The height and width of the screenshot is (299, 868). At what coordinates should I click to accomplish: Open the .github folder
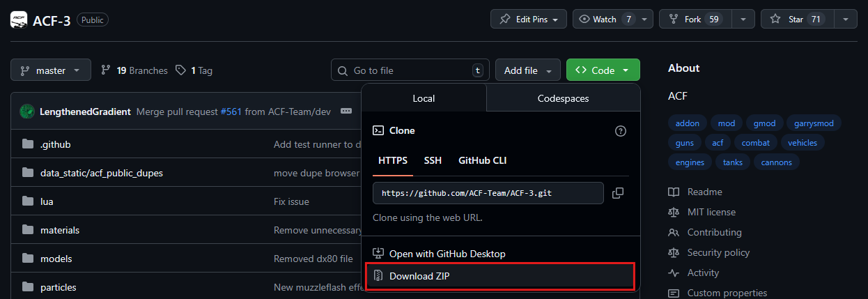pos(56,144)
